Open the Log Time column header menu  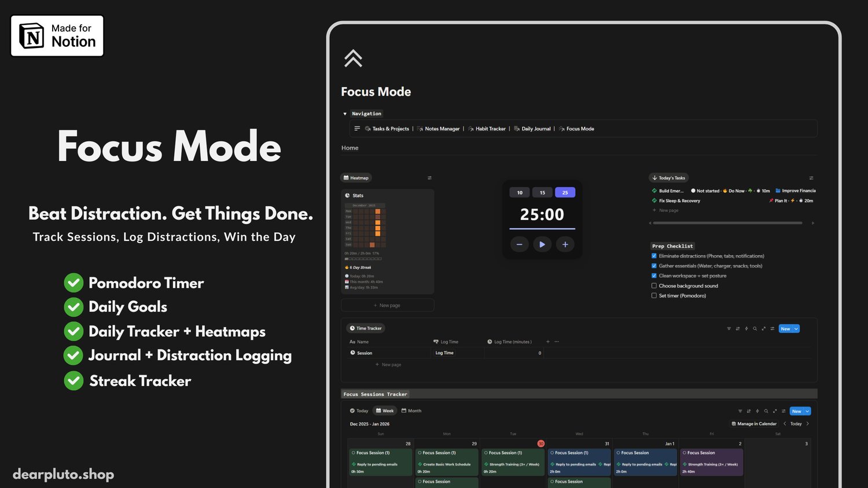point(446,342)
